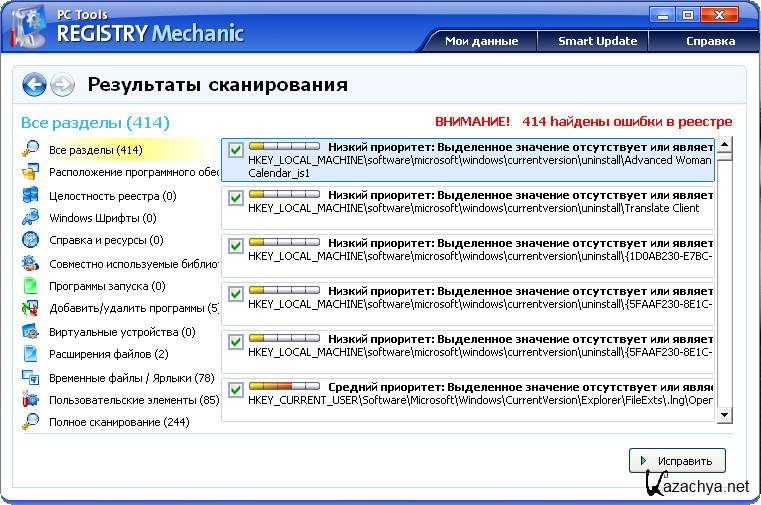Select the Целостность реестра category icon
This screenshot has width=761, height=505.
pos(31,195)
